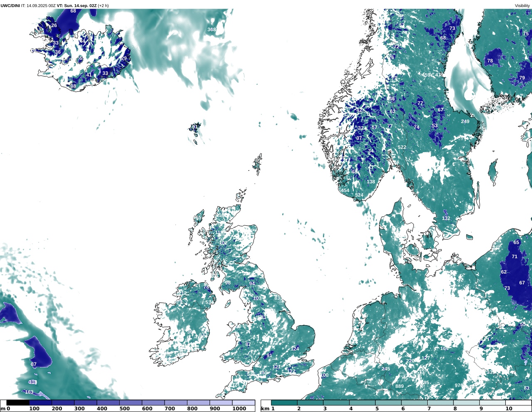
Task: Click the '976' value in Germany
Action: (x=458, y=385)
